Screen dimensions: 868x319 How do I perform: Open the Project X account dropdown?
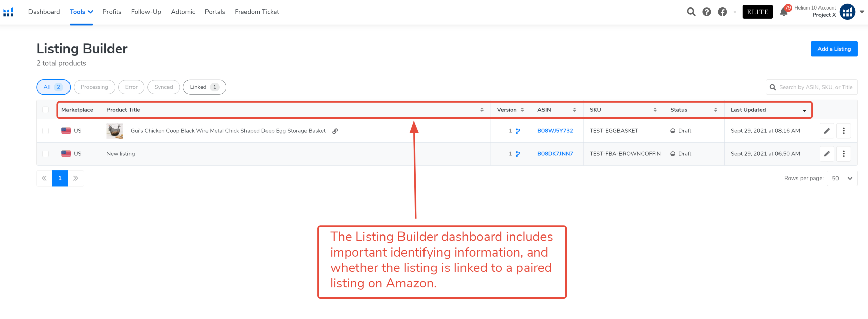[863, 12]
